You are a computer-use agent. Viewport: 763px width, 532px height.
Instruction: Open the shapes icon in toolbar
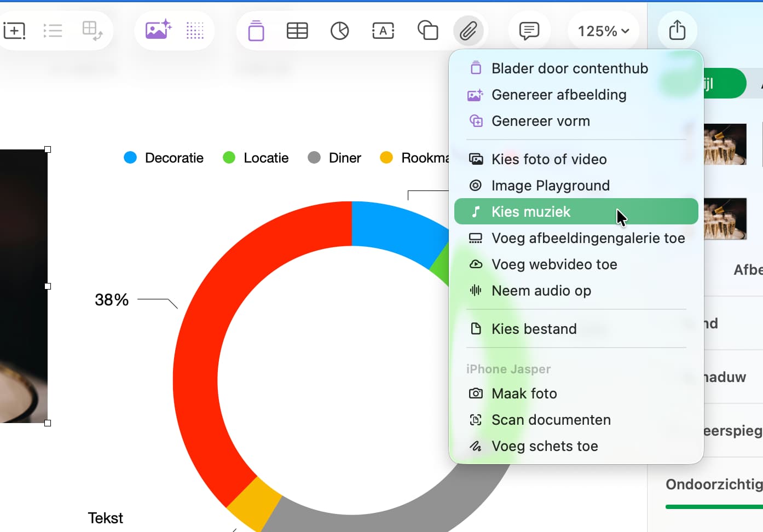pyautogui.click(x=427, y=31)
